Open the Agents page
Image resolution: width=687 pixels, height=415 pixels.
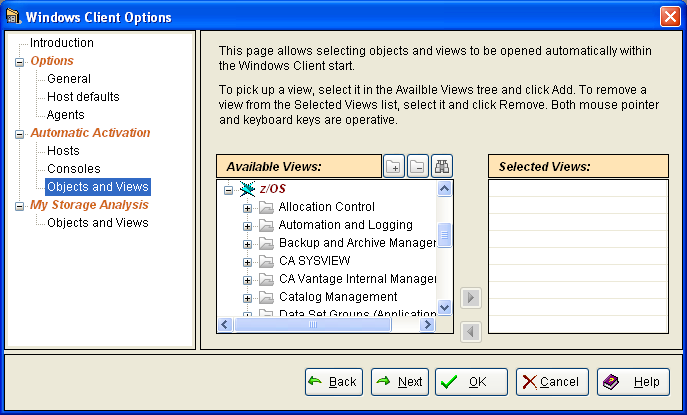65,114
